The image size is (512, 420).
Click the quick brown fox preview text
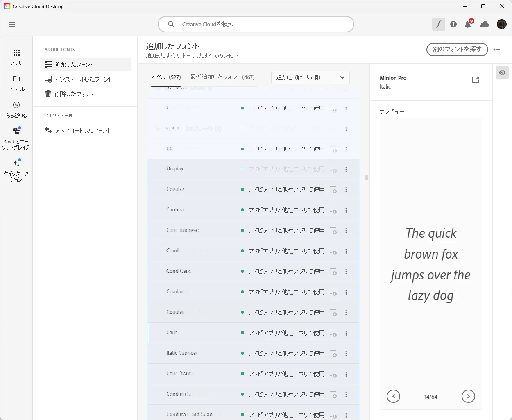[x=431, y=264]
